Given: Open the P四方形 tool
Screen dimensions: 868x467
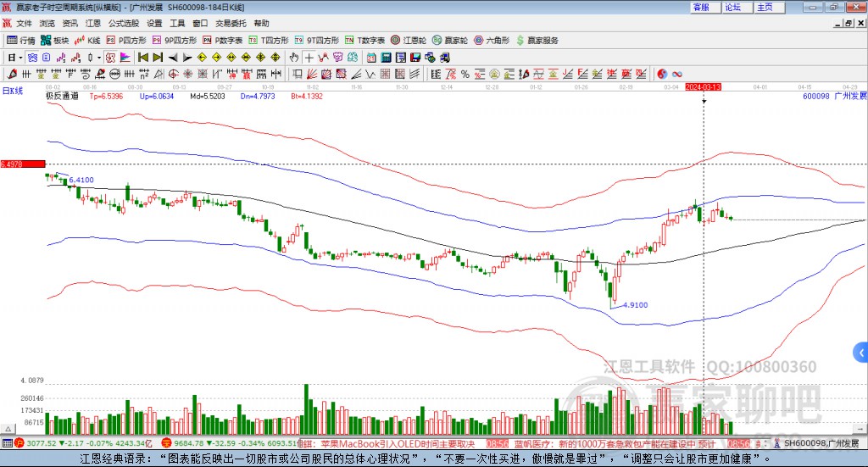Looking at the screenshot, I should pos(126,41).
